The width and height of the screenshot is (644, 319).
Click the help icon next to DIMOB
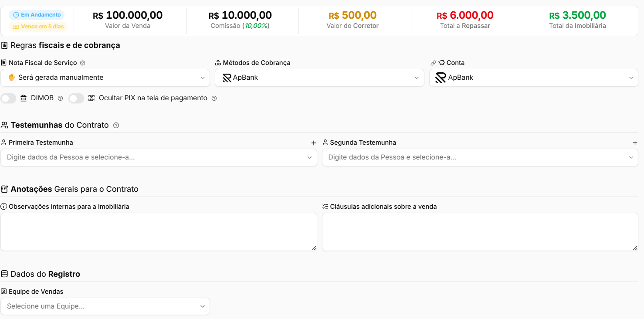[61, 98]
